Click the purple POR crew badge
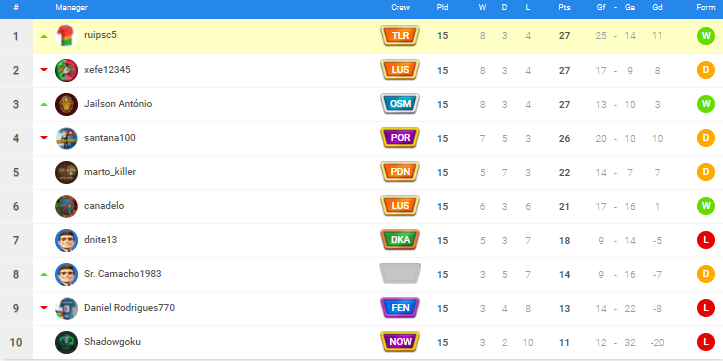The width and height of the screenshot is (723, 361). pyautogui.click(x=400, y=138)
